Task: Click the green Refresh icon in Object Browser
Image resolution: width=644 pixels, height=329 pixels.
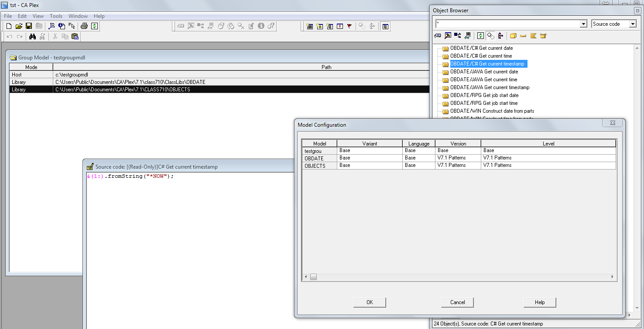Action: click(480, 36)
